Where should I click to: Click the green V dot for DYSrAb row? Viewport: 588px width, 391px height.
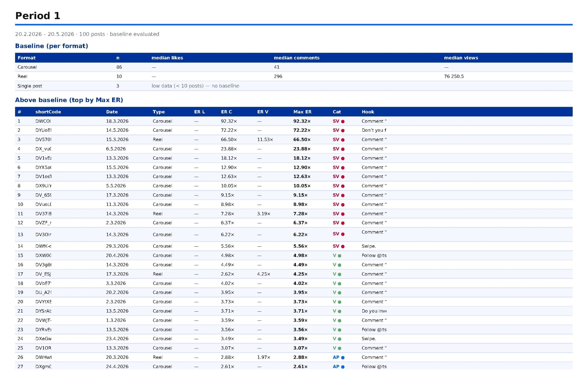(339, 311)
